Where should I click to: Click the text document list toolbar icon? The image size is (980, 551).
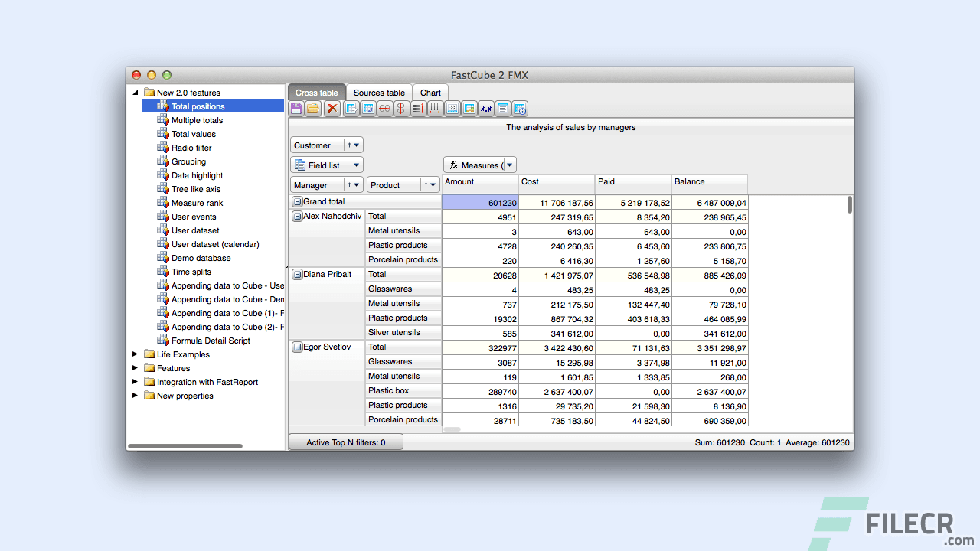(503, 109)
